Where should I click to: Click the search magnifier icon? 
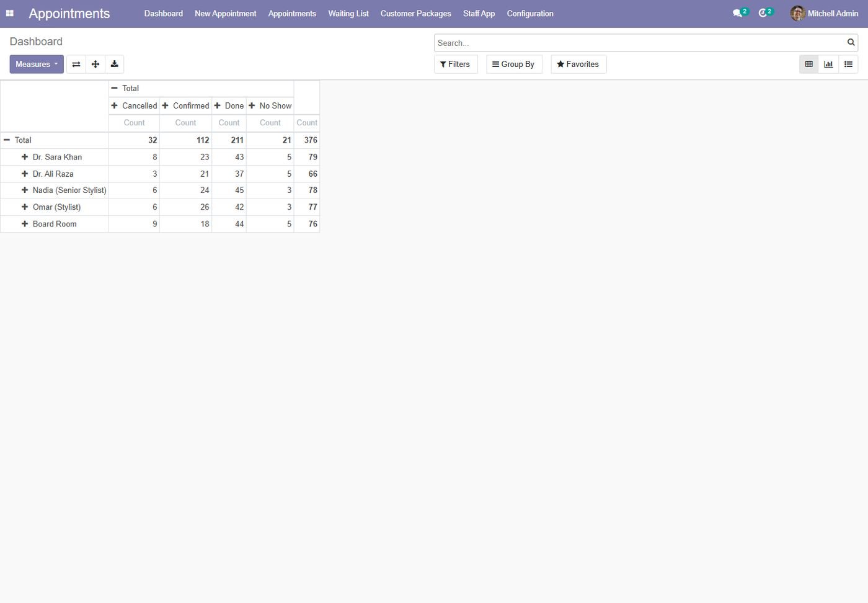(x=851, y=42)
